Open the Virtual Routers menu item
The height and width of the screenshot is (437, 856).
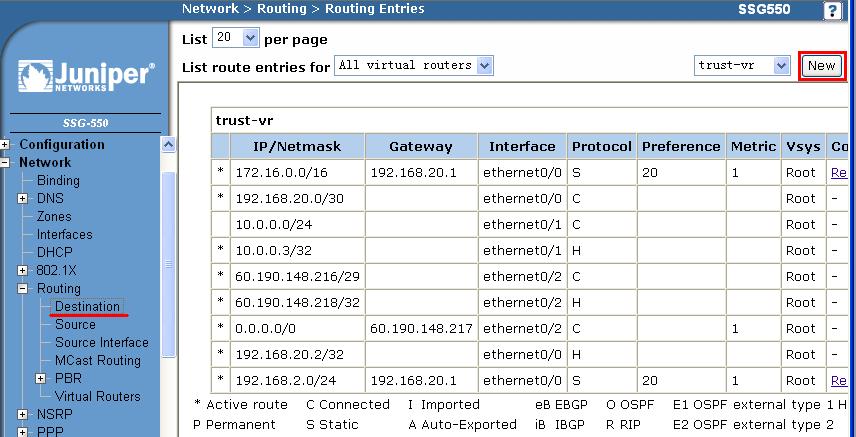point(97,396)
